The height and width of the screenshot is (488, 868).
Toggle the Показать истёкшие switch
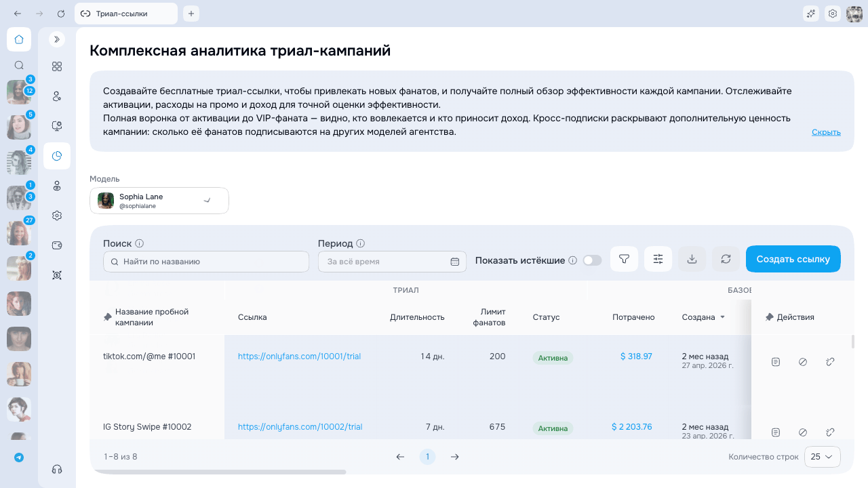coord(592,260)
